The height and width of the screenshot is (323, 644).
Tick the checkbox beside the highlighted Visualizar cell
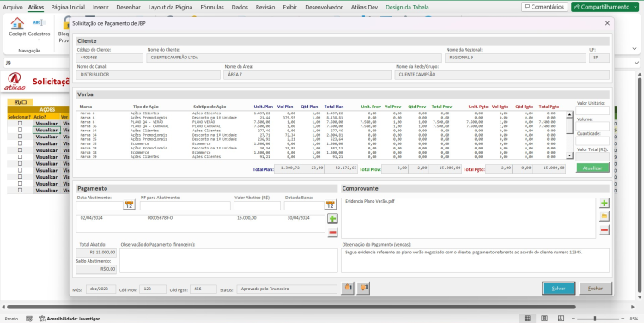(20, 130)
